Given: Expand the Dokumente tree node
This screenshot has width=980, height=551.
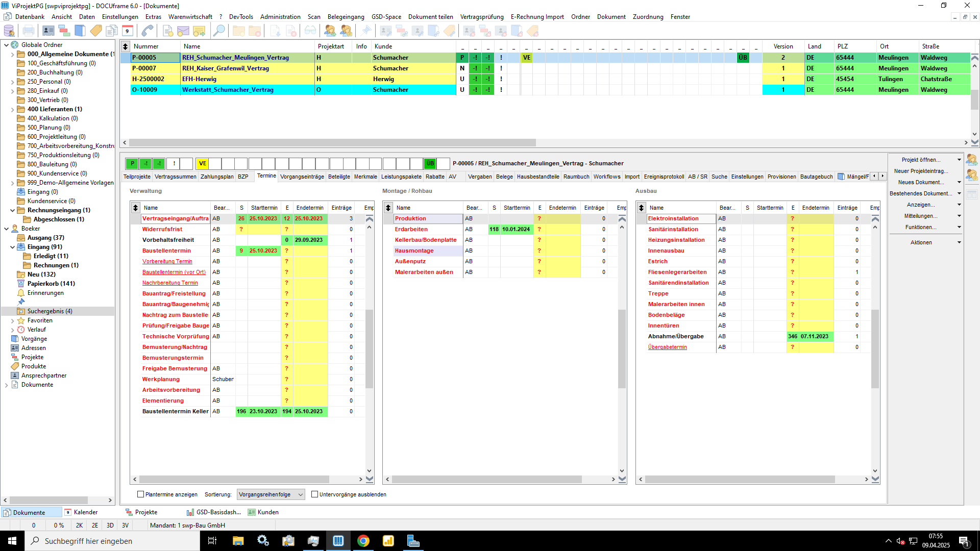Looking at the screenshot, I should coord(7,385).
